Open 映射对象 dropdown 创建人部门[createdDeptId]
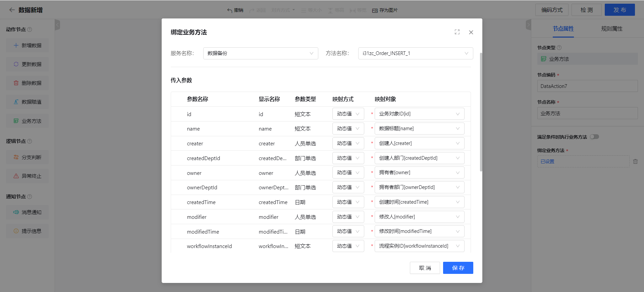 click(419, 158)
